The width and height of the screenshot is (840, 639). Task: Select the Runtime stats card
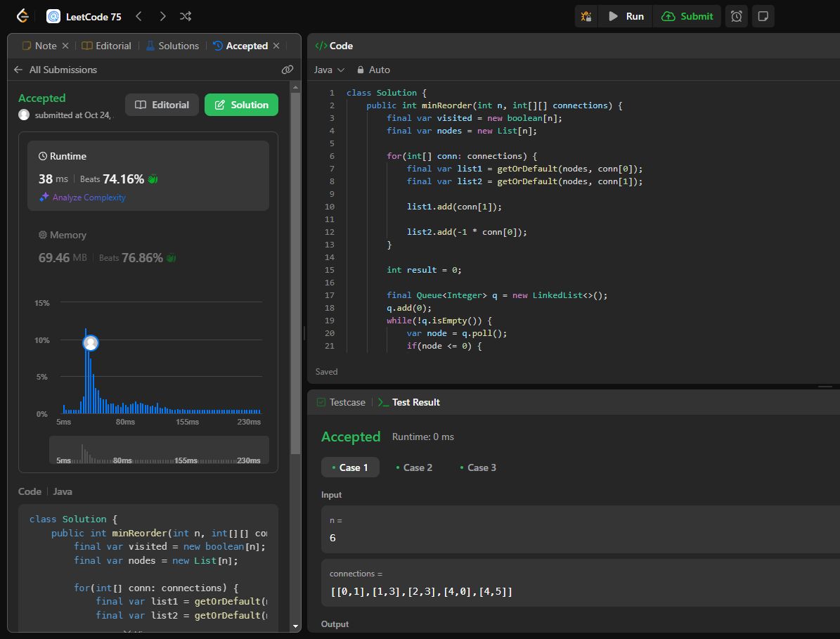pyautogui.click(x=148, y=176)
